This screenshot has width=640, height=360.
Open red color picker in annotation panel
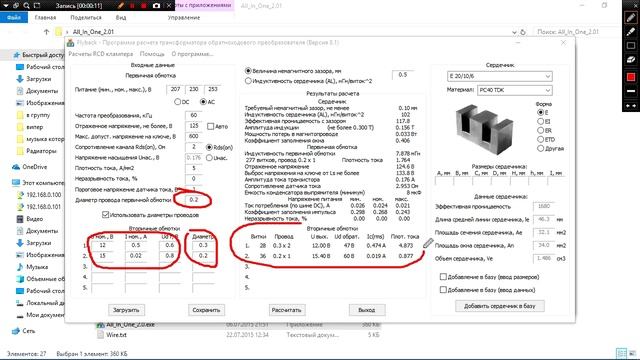tap(631, 77)
